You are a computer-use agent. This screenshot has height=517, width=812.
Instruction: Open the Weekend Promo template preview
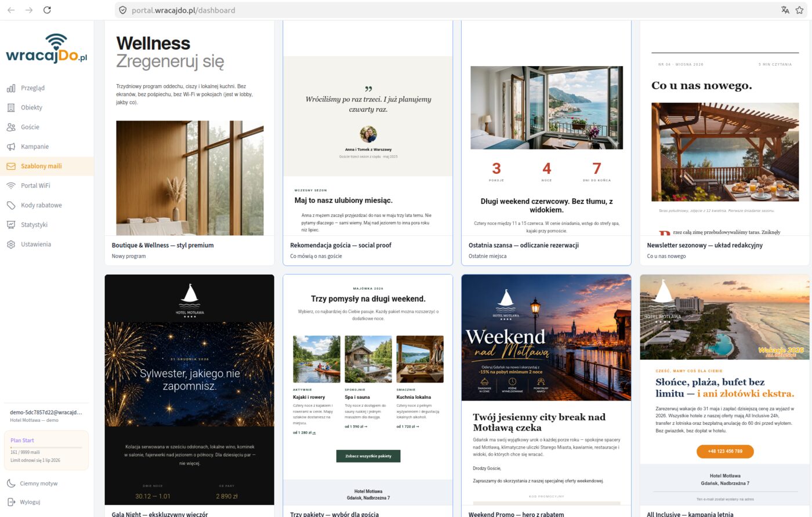point(546,389)
